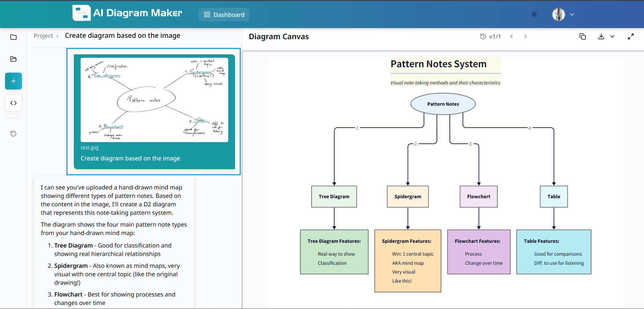Download the diagram with the download icon
The height and width of the screenshot is (309, 644).
tap(601, 36)
